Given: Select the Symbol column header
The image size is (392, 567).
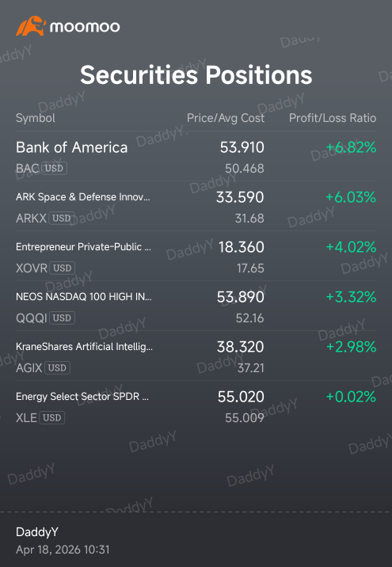Looking at the screenshot, I should 36,118.
